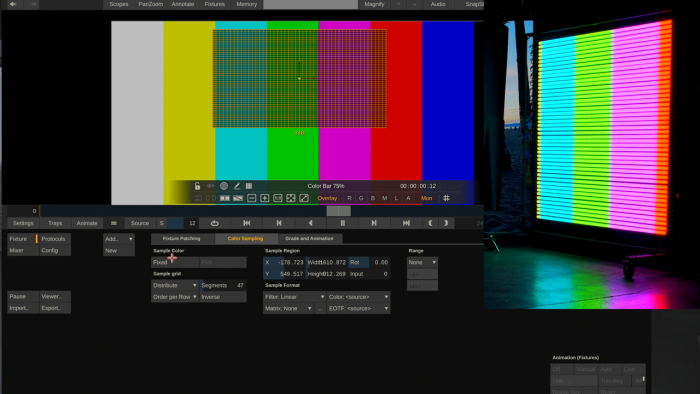Set the out-point bracket marker

coord(446,223)
